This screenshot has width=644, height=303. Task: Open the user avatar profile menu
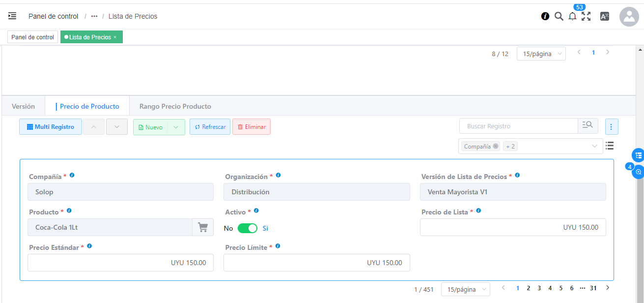click(x=629, y=16)
